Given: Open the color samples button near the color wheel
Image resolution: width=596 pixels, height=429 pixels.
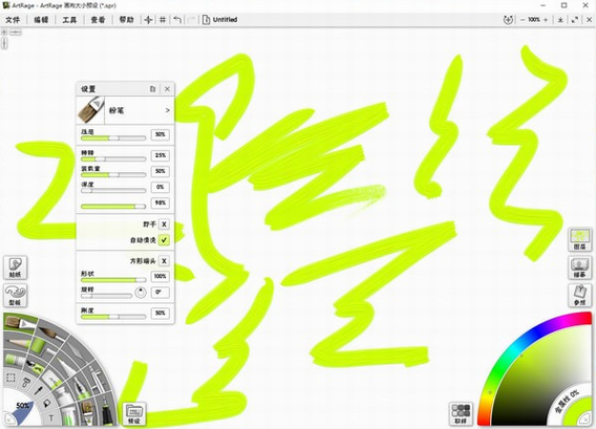Looking at the screenshot, I should [x=461, y=414].
